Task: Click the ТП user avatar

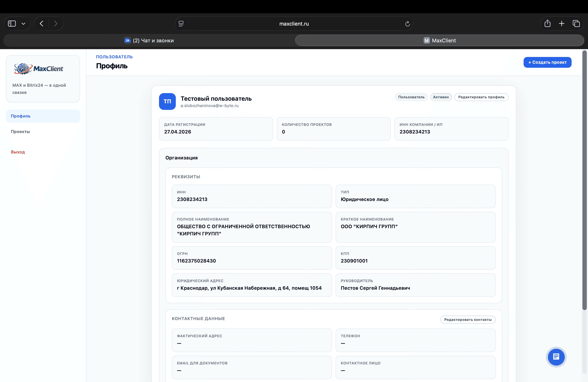Action: 167,101
